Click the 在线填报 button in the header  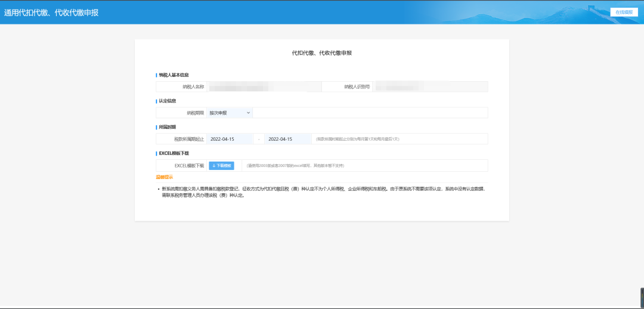(x=624, y=12)
